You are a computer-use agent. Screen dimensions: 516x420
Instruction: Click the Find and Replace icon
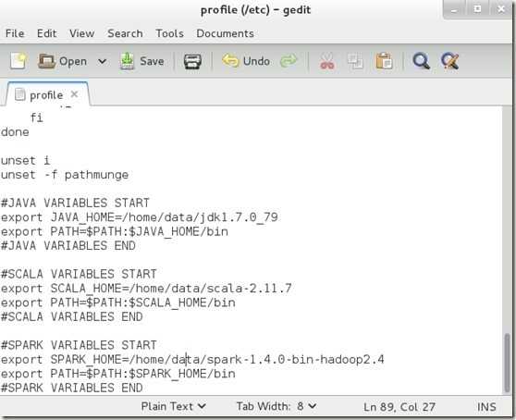(449, 61)
